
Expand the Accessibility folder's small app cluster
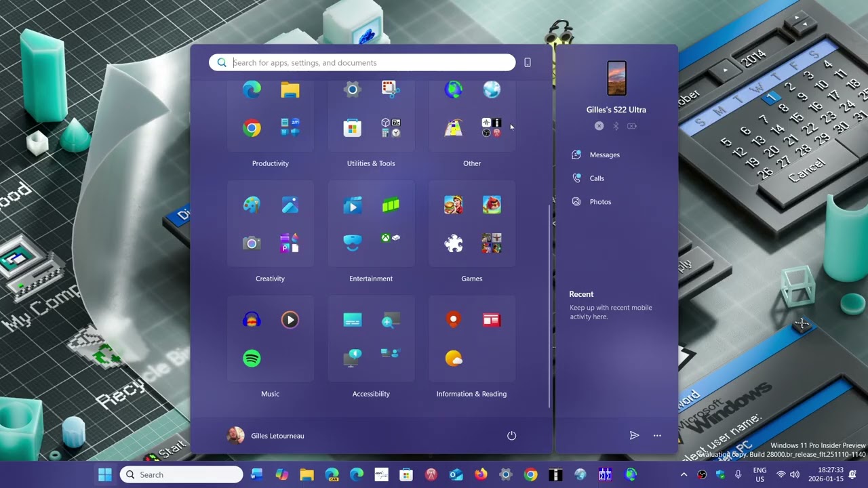[x=391, y=354]
